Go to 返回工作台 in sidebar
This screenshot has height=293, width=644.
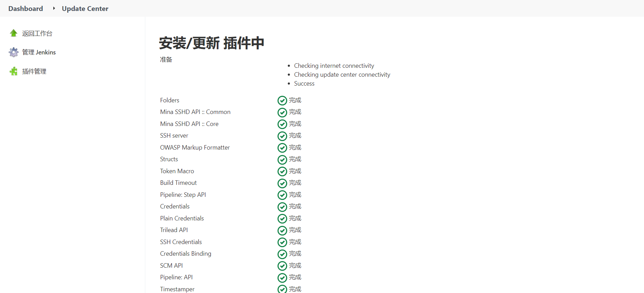(x=37, y=34)
